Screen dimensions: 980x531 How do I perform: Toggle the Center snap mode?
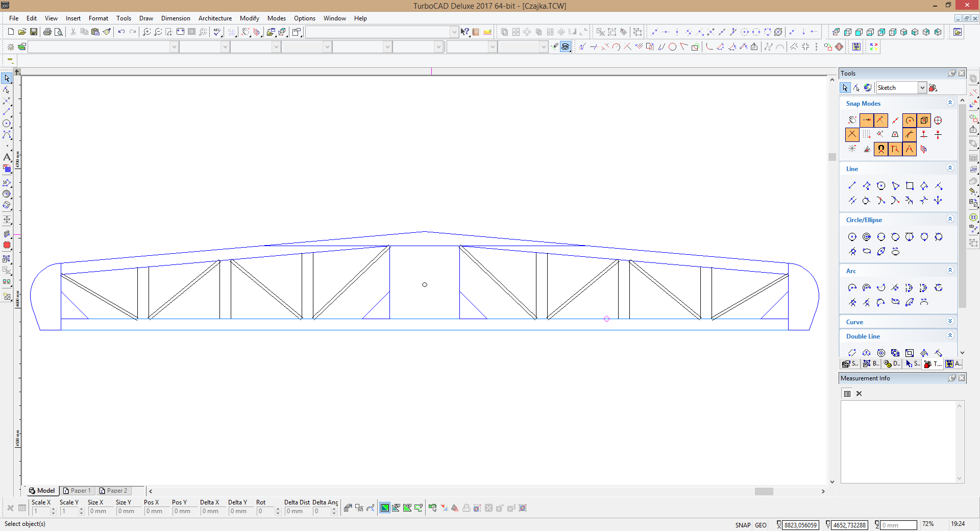pyautogui.click(x=910, y=120)
